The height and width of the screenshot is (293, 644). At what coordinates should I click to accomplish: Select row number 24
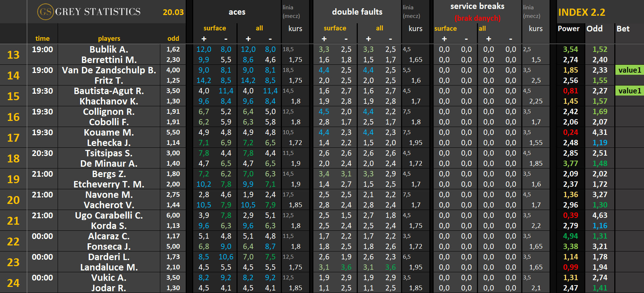[13, 283]
